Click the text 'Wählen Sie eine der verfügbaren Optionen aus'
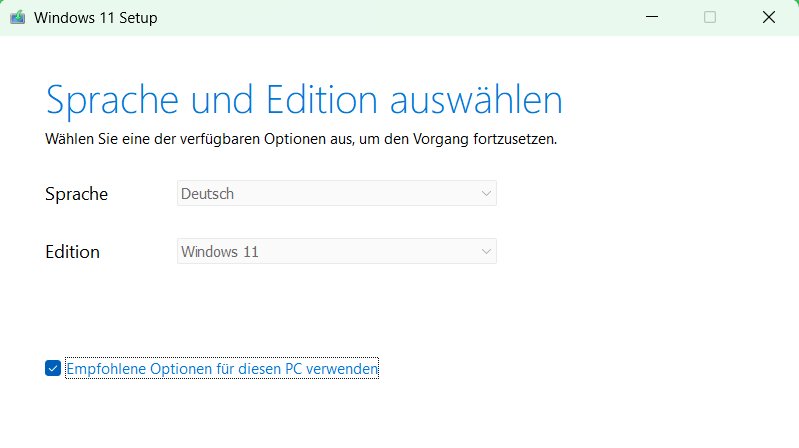 199,139
